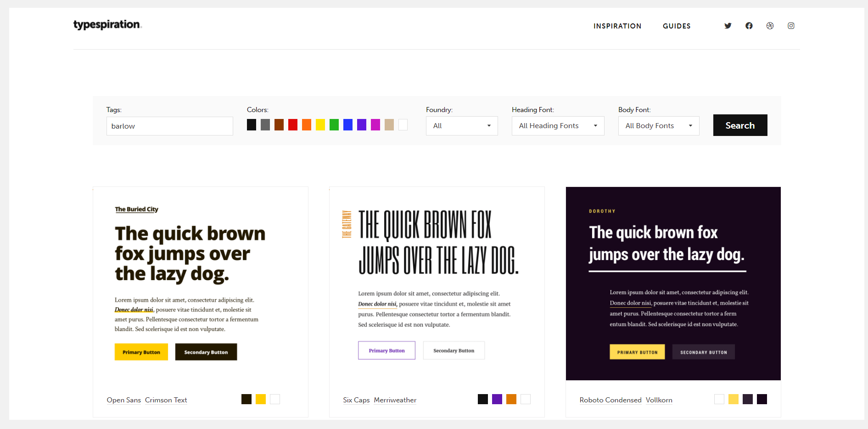Click yellow PRIMARY BUTTON in Dorothy sample
The height and width of the screenshot is (429, 868).
tap(637, 352)
